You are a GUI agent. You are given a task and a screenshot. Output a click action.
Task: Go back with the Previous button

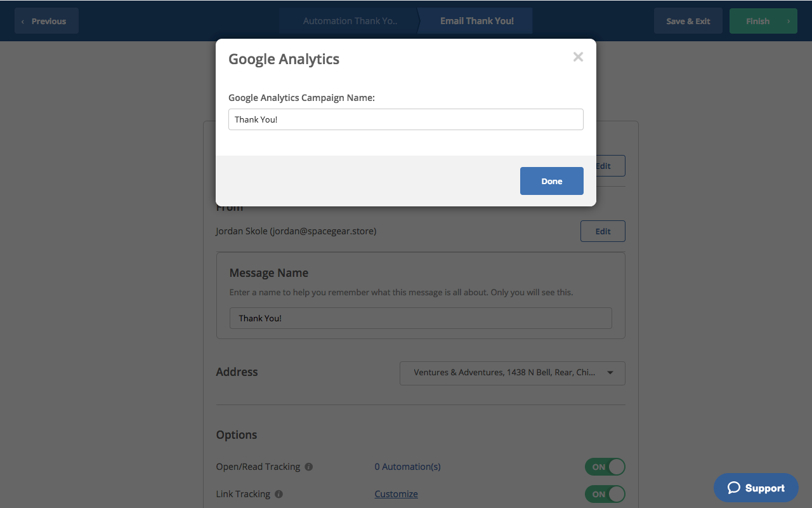pyautogui.click(x=46, y=21)
